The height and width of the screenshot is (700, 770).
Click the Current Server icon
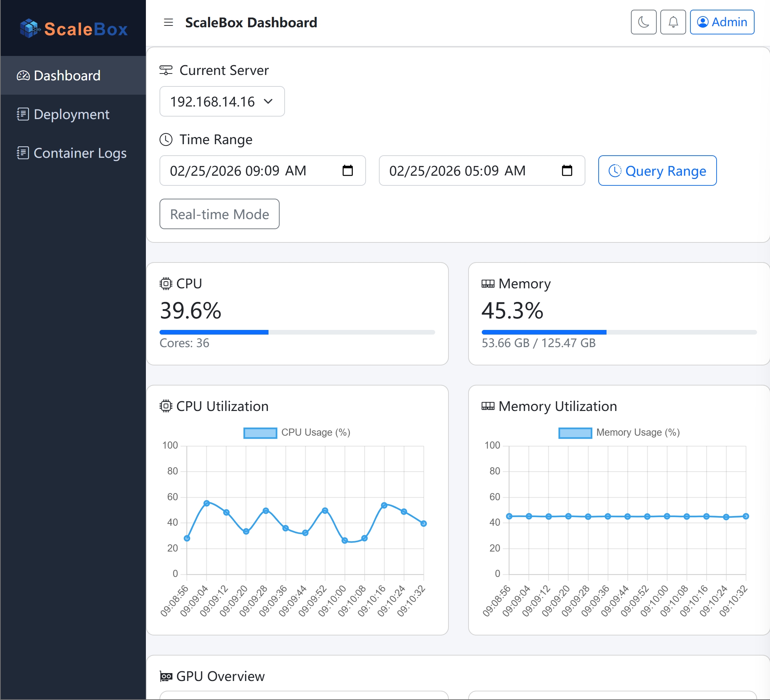tap(166, 70)
